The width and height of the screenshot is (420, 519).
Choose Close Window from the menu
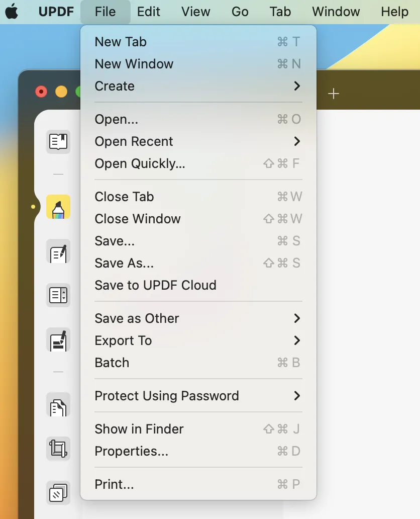tap(198, 219)
